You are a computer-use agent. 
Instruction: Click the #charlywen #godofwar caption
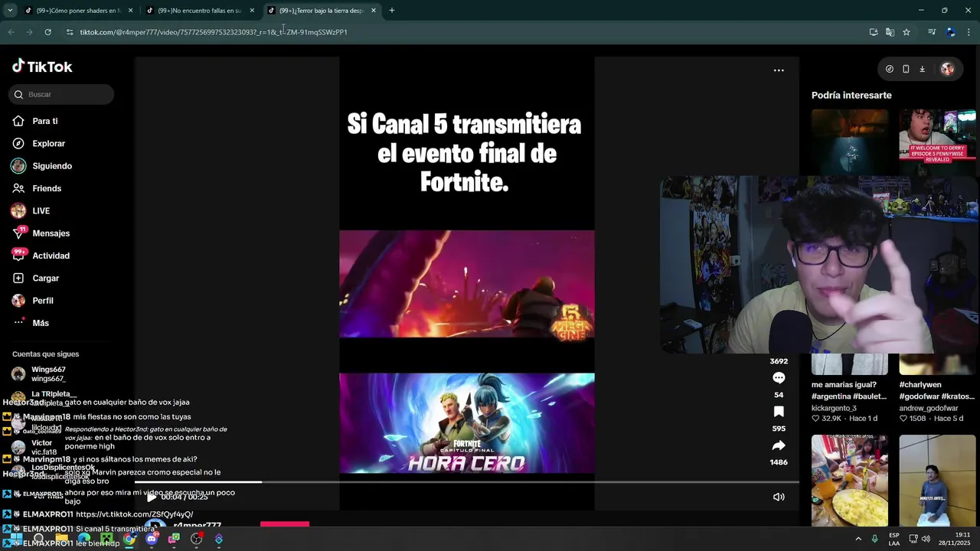pyautogui.click(x=937, y=390)
